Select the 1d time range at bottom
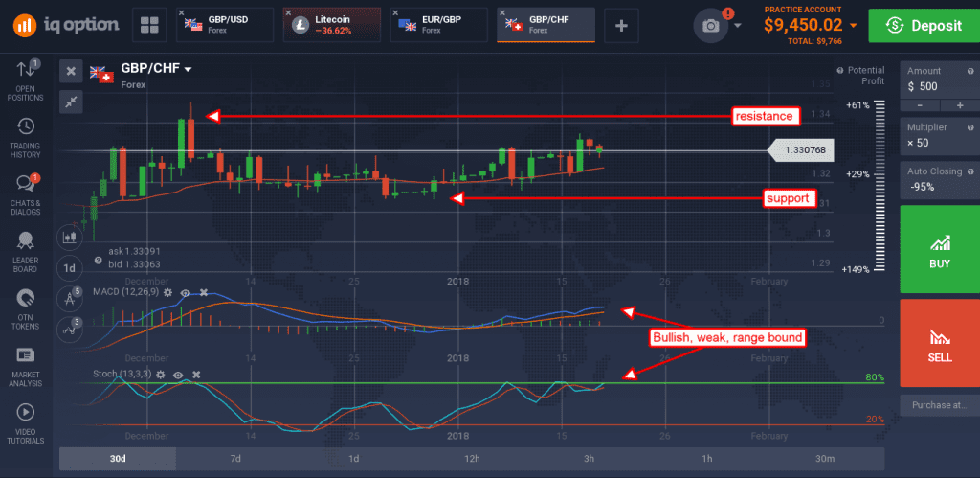Screen dimensions: 980x478 coord(353,459)
